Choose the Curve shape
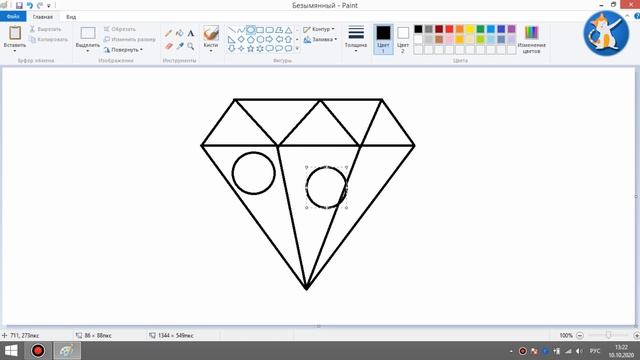Viewport: 640px width, 360px height. click(241, 30)
